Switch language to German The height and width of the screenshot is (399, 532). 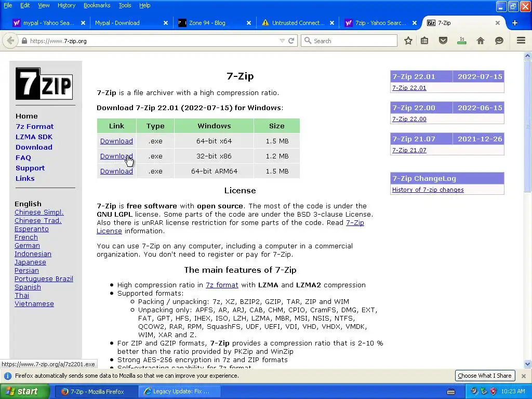coord(27,246)
